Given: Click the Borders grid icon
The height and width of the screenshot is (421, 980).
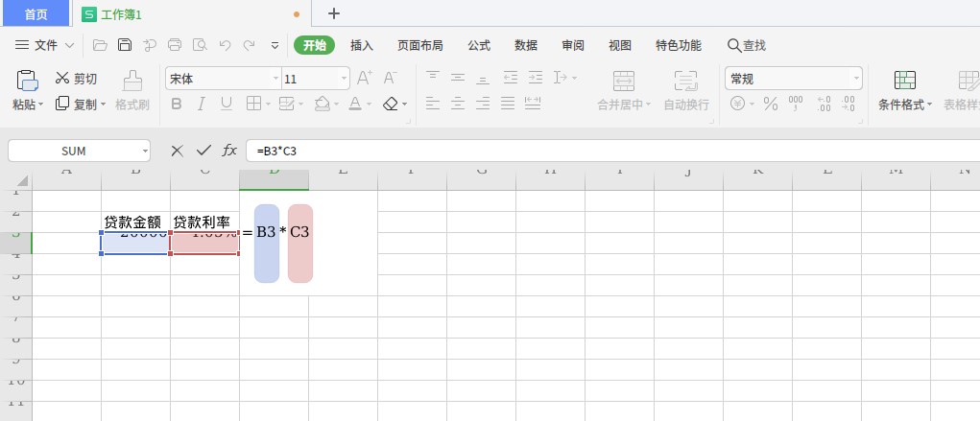Looking at the screenshot, I should [253, 104].
